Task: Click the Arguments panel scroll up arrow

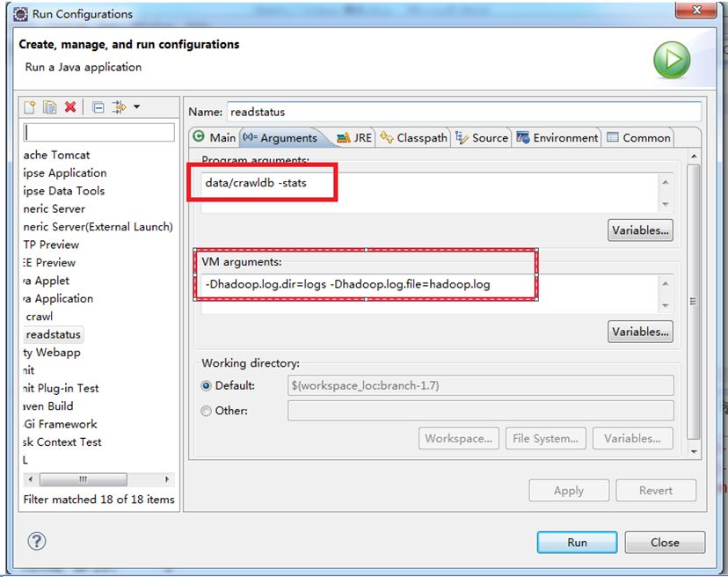Action: (x=694, y=156)
